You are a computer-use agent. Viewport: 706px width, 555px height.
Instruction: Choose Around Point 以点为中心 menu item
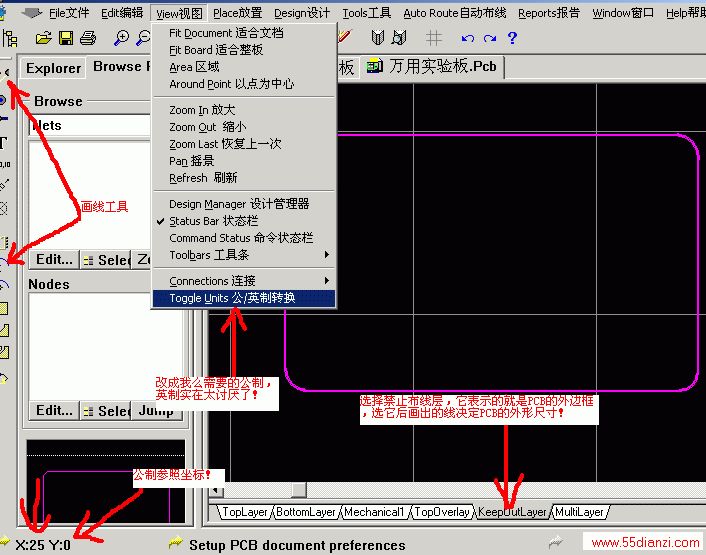click(244, 84)
